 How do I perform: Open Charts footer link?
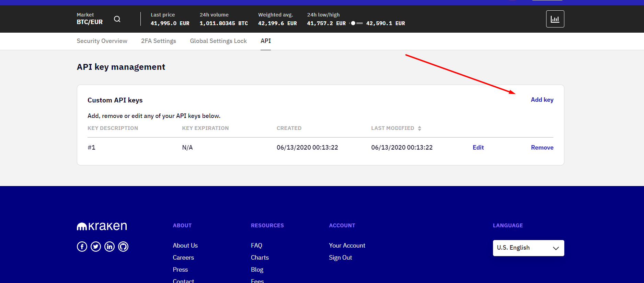(x=260, y=258)
